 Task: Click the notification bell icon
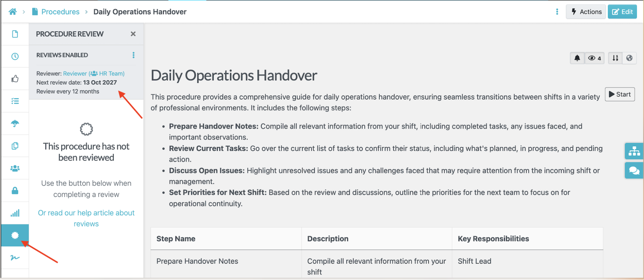[x=577, y=58]
